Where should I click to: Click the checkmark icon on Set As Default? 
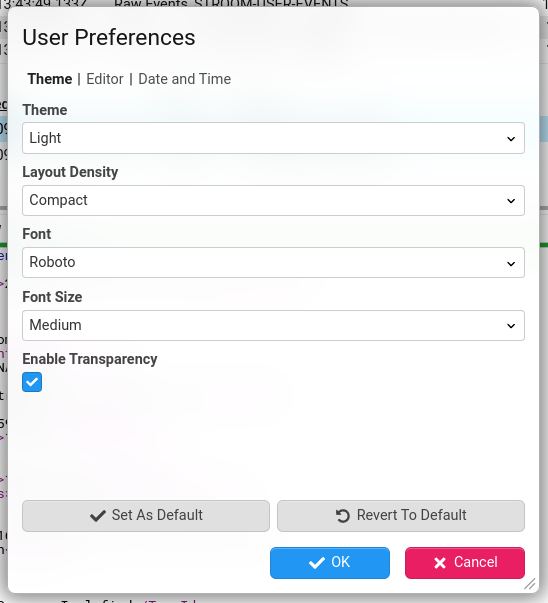98,516
